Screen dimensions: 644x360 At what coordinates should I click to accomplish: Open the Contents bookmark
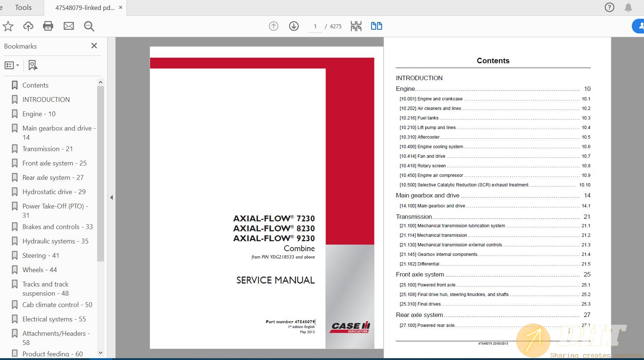click(35, 85)
